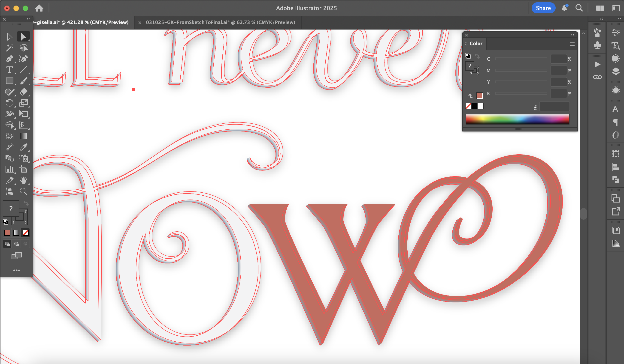Click the Color panel tab
The image size is (624, 364).
click(476, 44)
